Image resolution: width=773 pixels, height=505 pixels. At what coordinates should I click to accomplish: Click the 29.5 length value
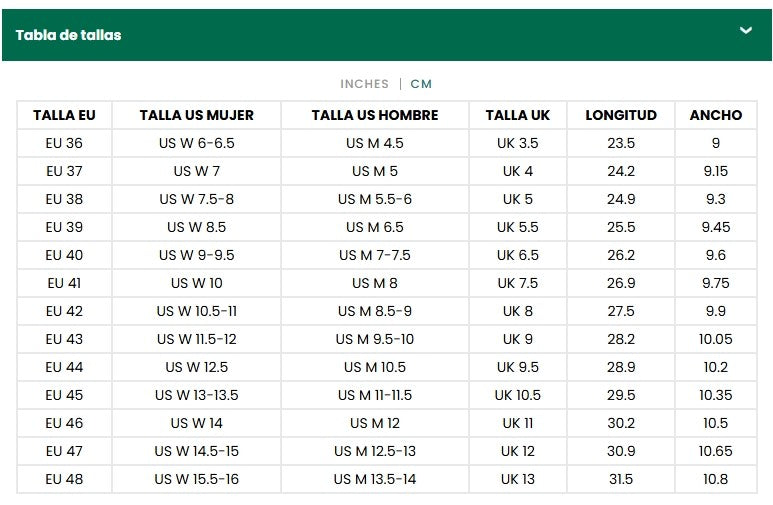tap(621, 395)
